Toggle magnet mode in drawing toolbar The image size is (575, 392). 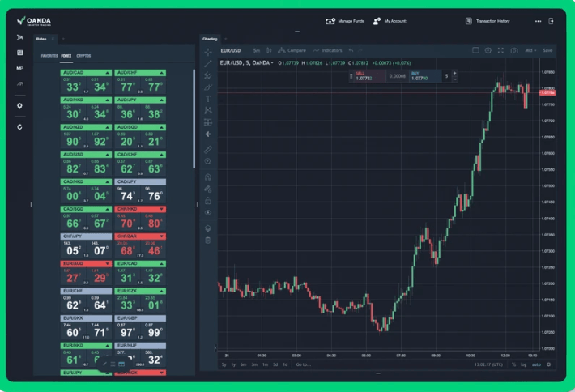208,177
